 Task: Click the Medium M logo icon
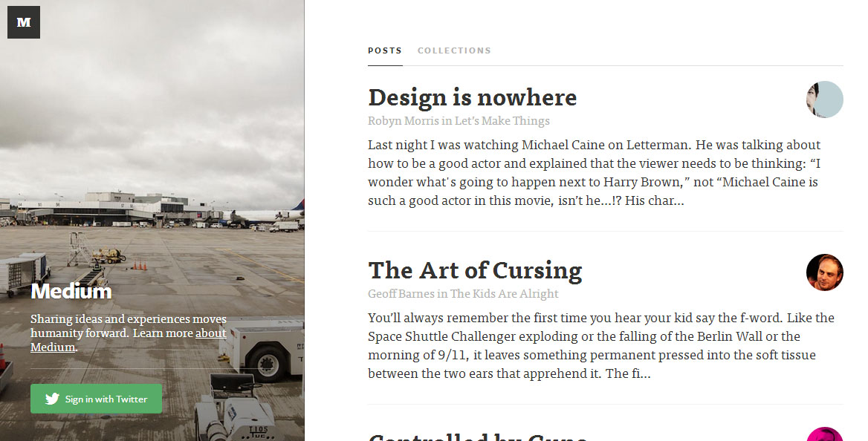pyautogui.click(x=24, y=22)
